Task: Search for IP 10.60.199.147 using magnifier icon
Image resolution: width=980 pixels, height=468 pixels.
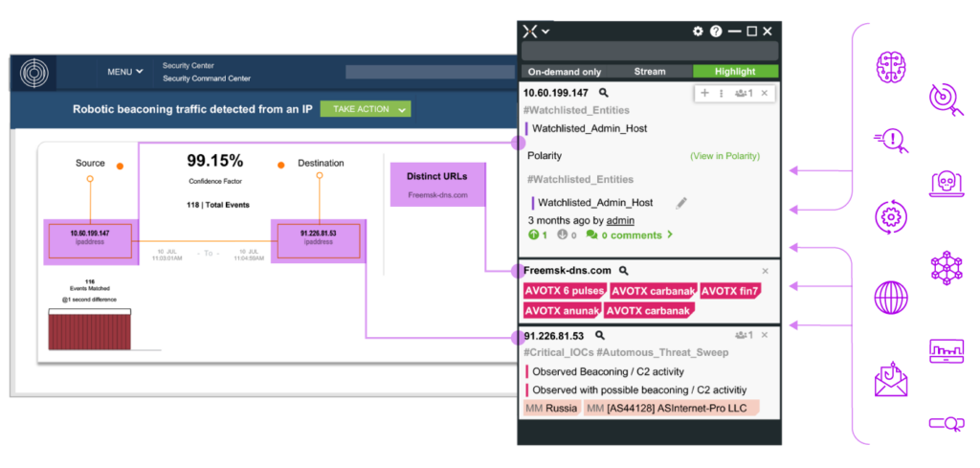Action: click(x=604, y=93)
